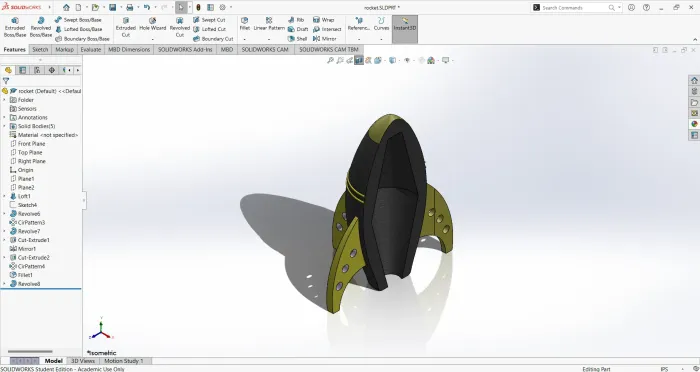
Task: Switch to the ConfigurationManager panel tab
Action: (x=37, y=70)
